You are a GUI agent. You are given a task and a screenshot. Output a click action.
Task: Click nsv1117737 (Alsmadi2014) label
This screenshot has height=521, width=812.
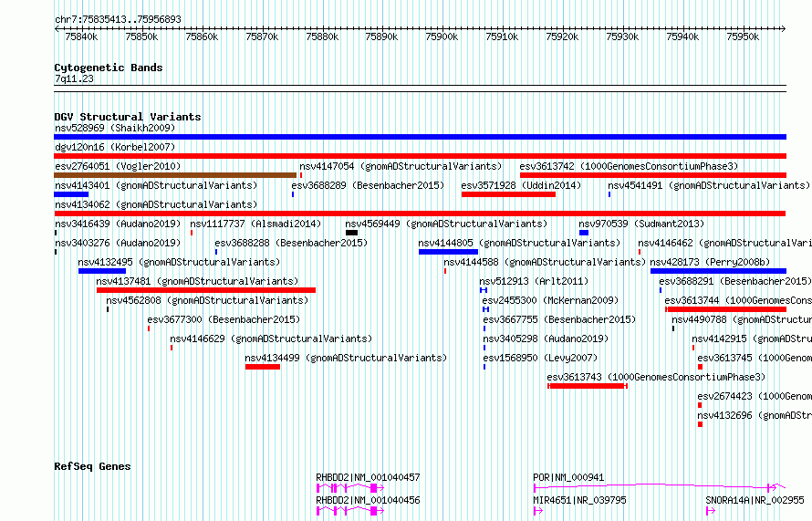click(x=255, y=224)
